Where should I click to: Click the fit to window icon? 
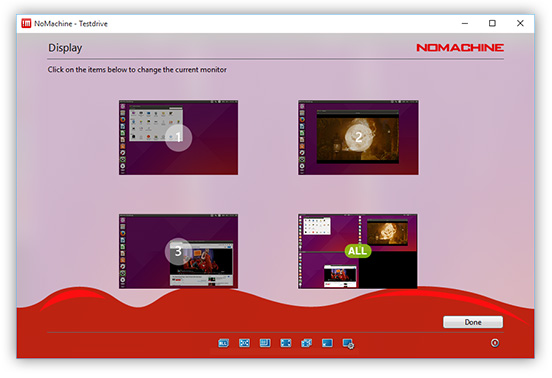click(244, 343)
